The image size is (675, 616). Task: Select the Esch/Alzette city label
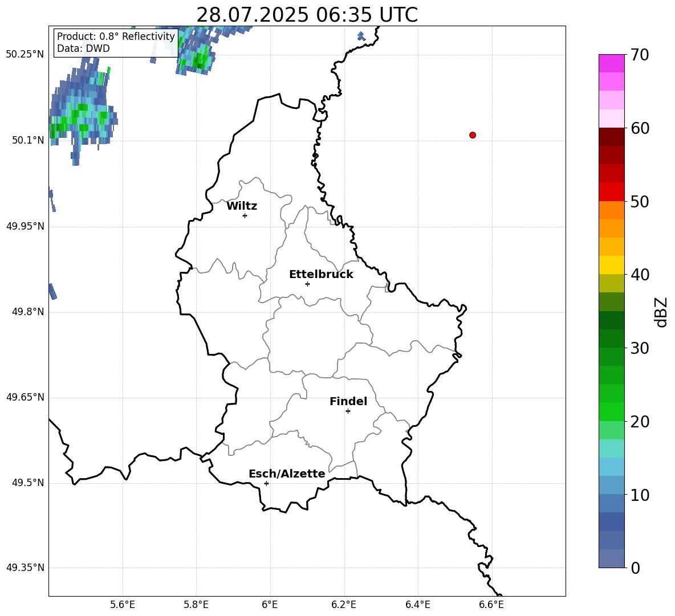pos(287,474)
